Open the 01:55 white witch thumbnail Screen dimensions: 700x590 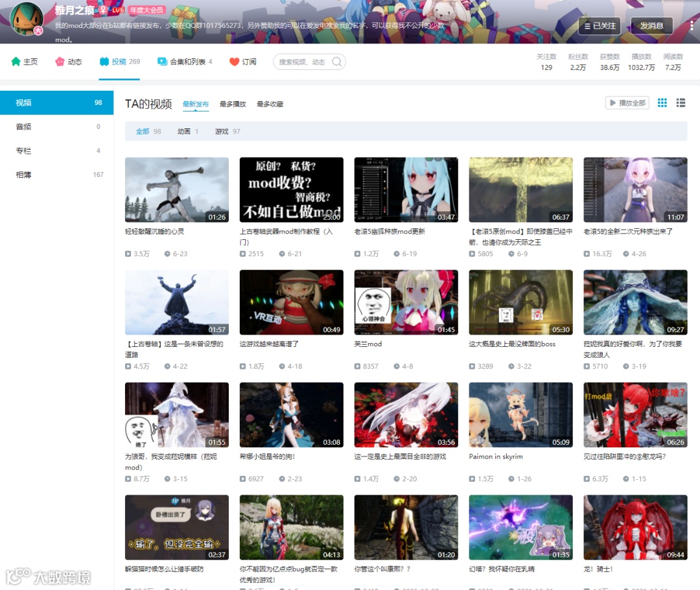click(177, 415)
